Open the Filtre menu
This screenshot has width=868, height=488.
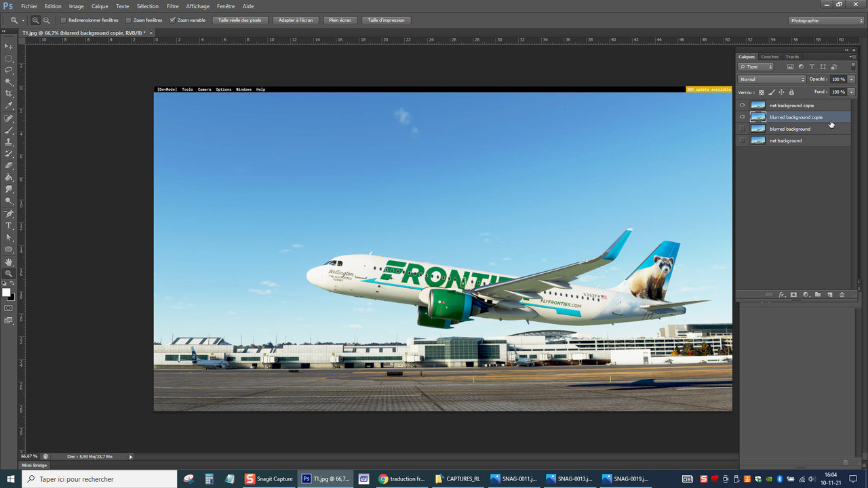[173, 6]
